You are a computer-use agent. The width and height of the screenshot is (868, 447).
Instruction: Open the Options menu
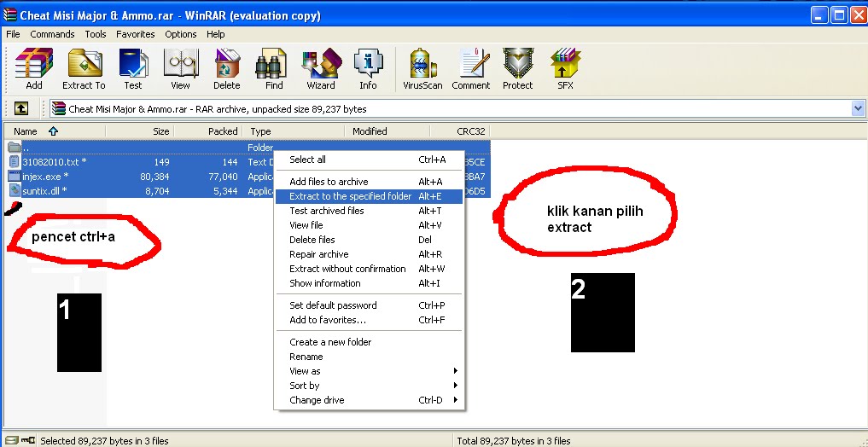pos(180,34)
